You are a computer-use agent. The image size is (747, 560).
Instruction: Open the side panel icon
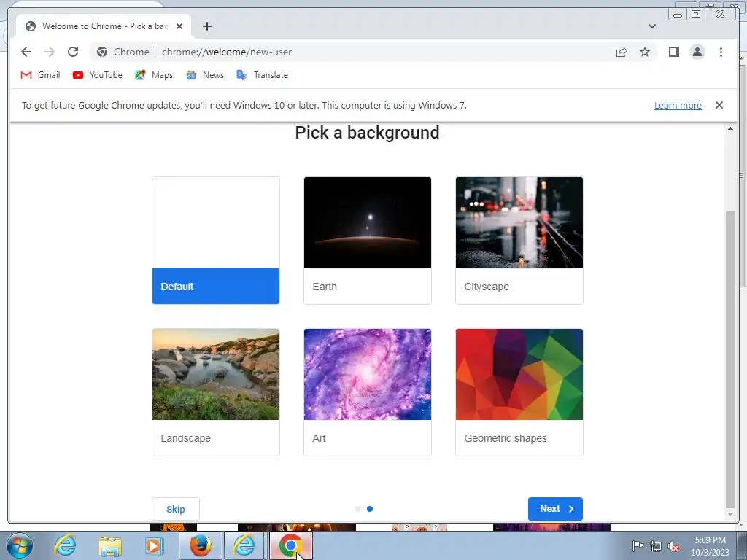click(673, 52)
